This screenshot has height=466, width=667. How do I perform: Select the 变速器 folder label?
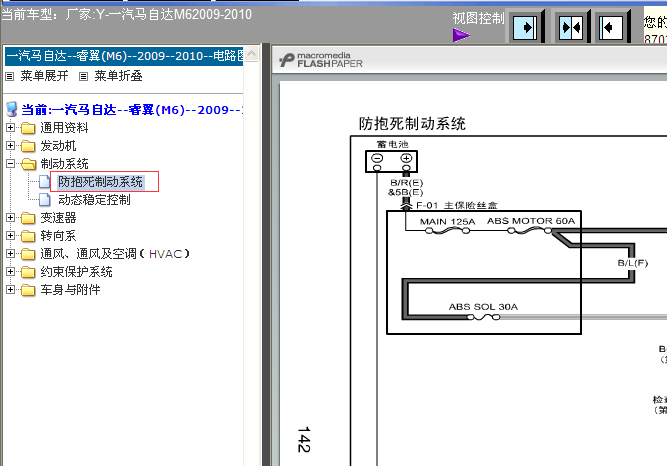point(58,218)
